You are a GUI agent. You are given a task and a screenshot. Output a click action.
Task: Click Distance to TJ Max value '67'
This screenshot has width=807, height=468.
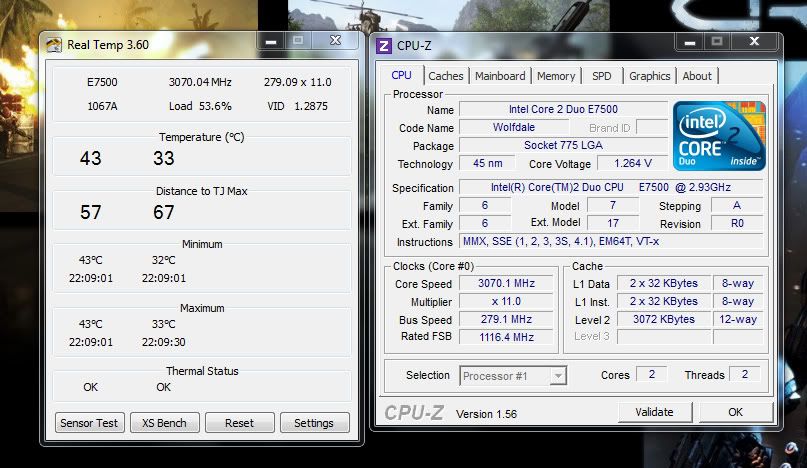(x=164, y=212)
